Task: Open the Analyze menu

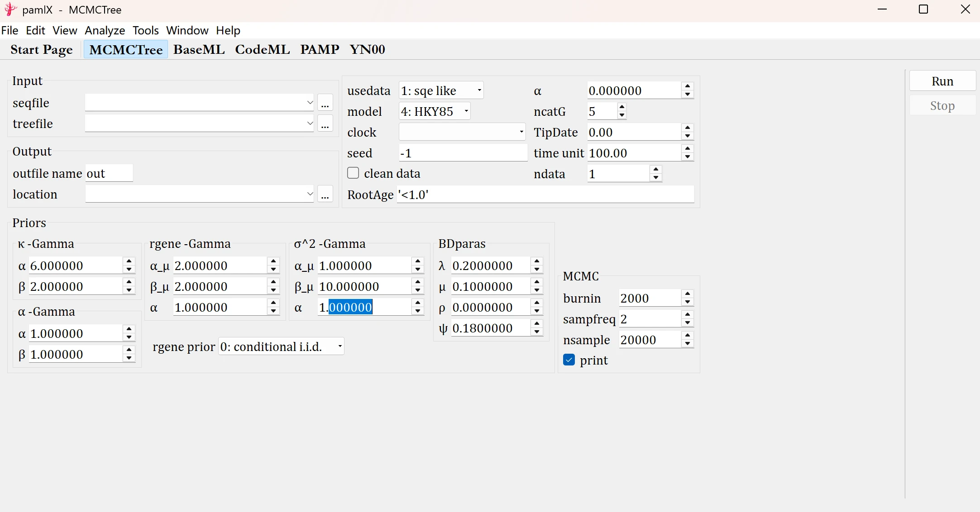Action: click(105, 30)
